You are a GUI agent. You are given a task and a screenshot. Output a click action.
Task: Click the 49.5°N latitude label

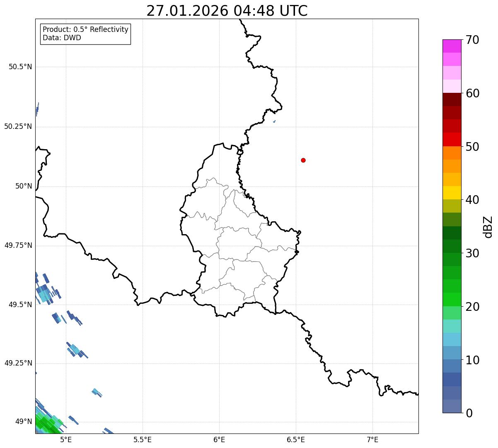20,305
